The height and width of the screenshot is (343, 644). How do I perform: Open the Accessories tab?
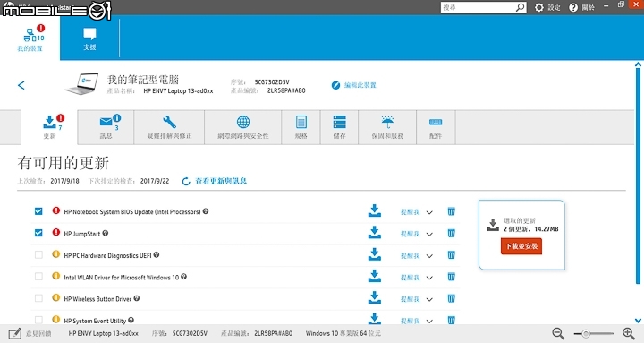(x=436, y=127)
